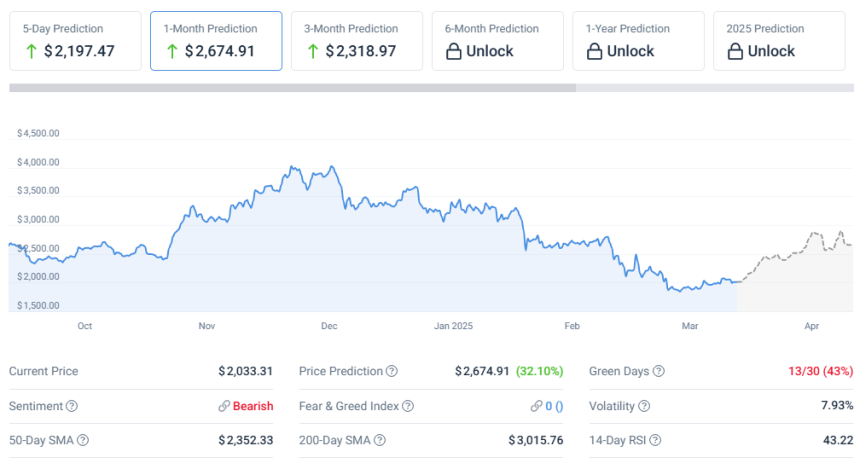Click the horizontal scrollbar under prediction cards
Screen dimensions: 860x469
pos(292,88)
